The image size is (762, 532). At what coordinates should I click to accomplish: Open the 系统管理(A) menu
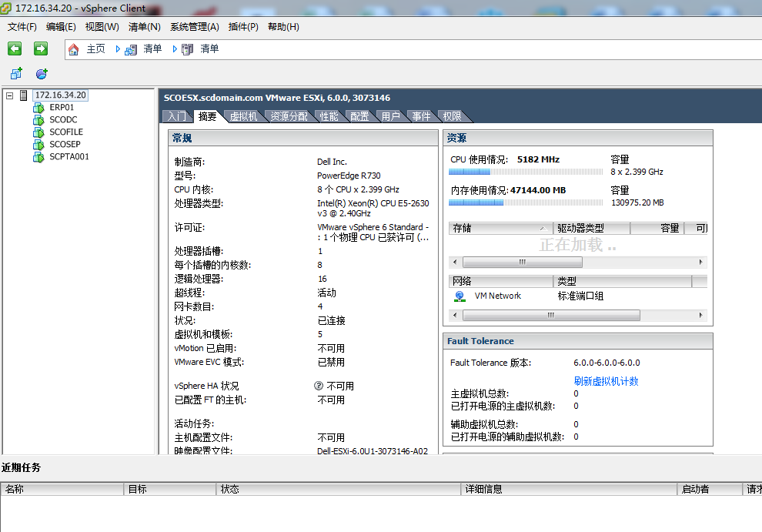tap(195, 27)
